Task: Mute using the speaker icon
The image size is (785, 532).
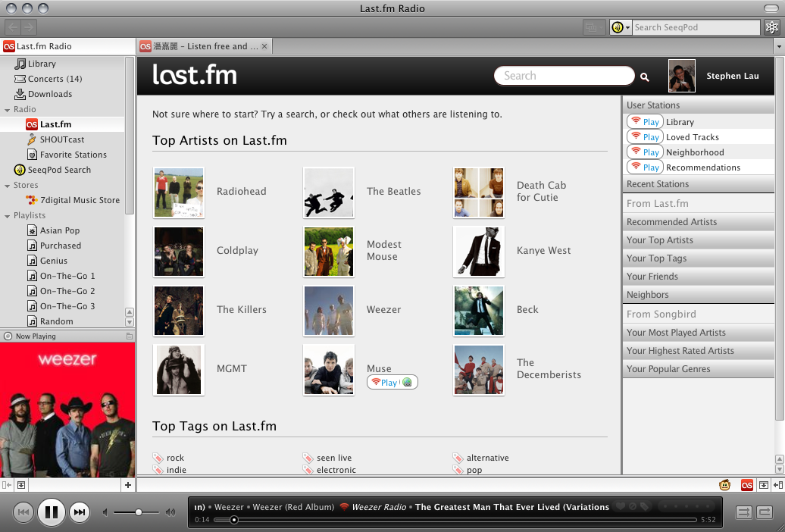Action: (105, 512)
